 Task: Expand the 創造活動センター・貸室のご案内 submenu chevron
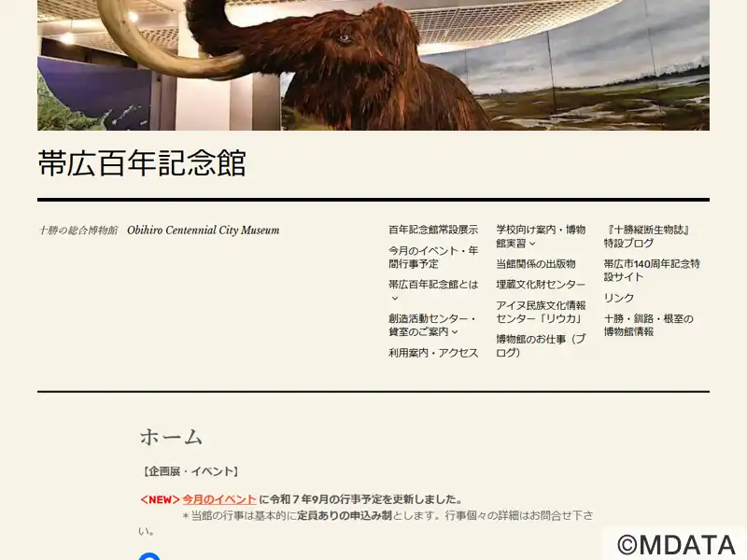click(455, 332)
